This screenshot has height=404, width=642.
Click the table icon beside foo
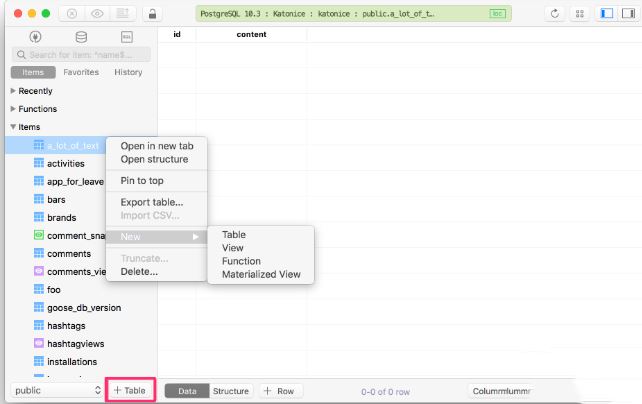coord(38,289)
